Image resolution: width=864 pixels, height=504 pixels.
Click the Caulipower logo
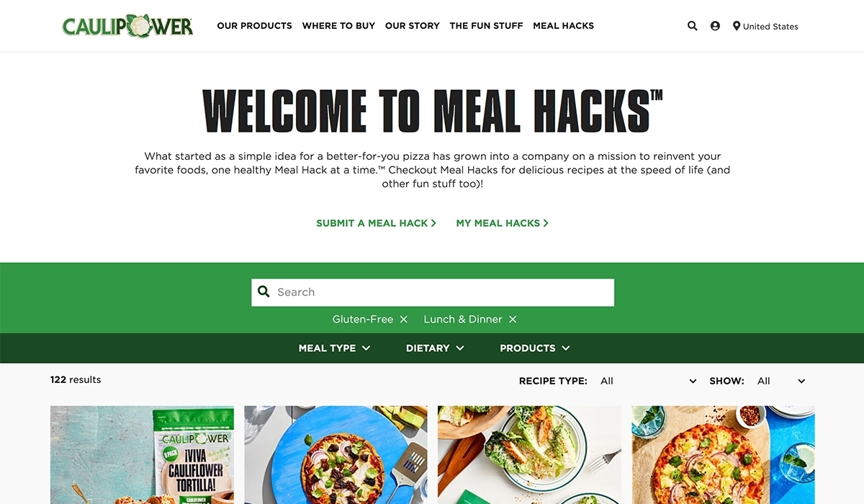click(128, 26)
